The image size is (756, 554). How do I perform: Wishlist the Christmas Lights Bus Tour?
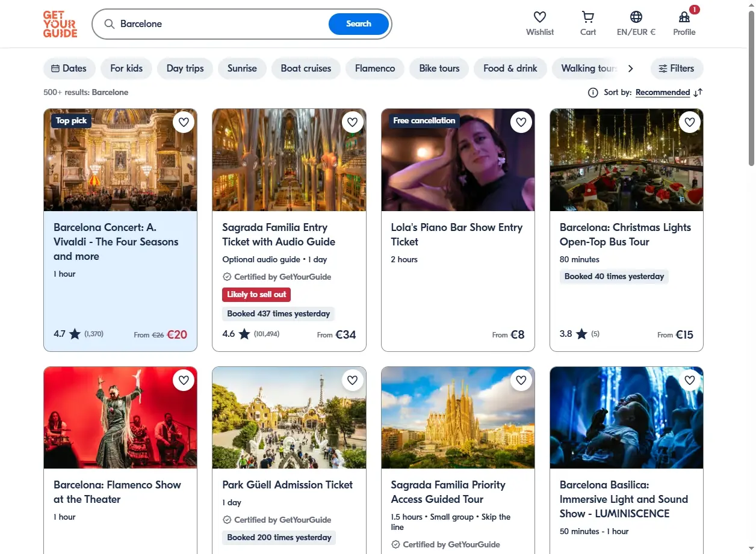click(x=690, y=122)
